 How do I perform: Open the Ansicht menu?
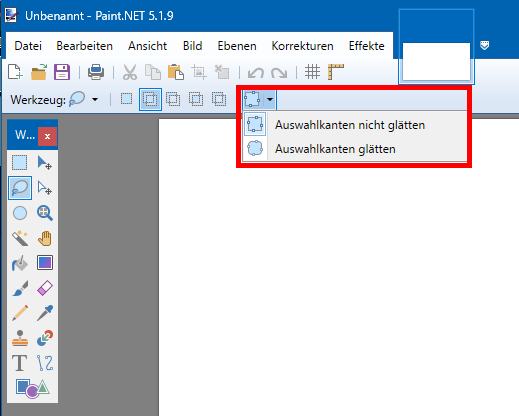point(147,46)
